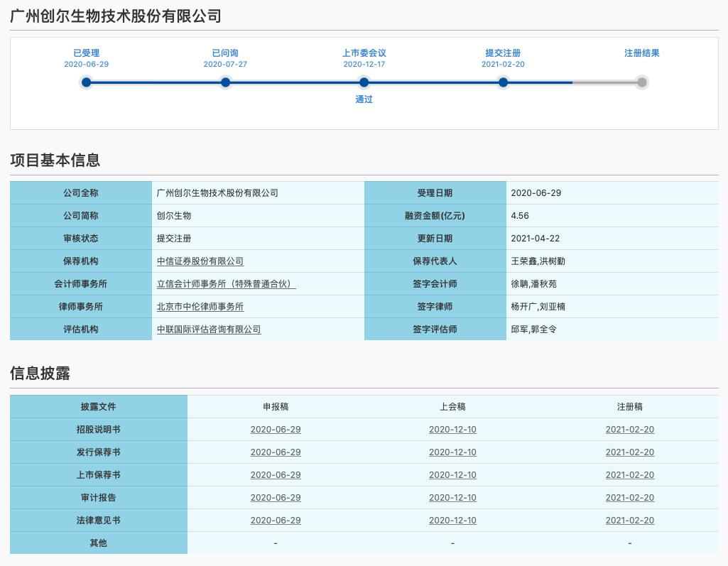The width and height of the screenshot is (728, 566).
Task: Open the 中信证券股份有限公司 sponsor link
Action: point(200,261)
